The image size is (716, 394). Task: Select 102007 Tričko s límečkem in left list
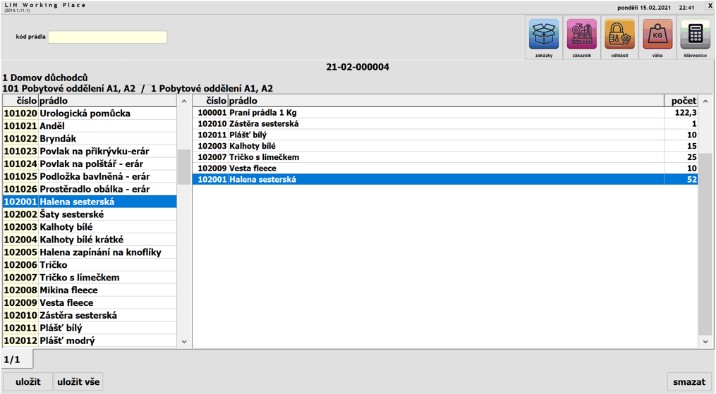(90, 278)
